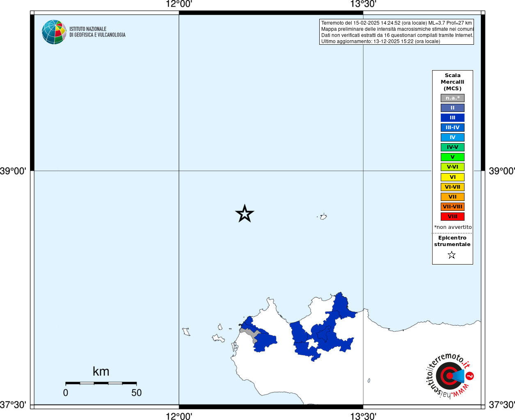Select the III intensity legend swatch
The height and width of the screenshot is (420, 515).
(453, 118)
